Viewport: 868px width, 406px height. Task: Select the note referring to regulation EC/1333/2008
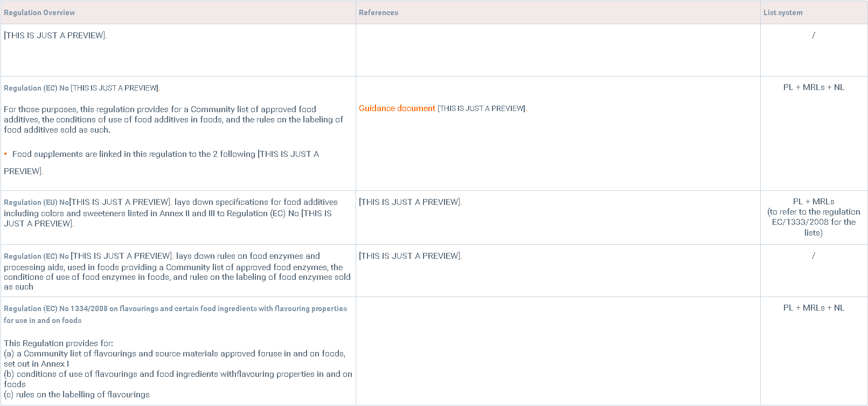click(x=814, y=222)
